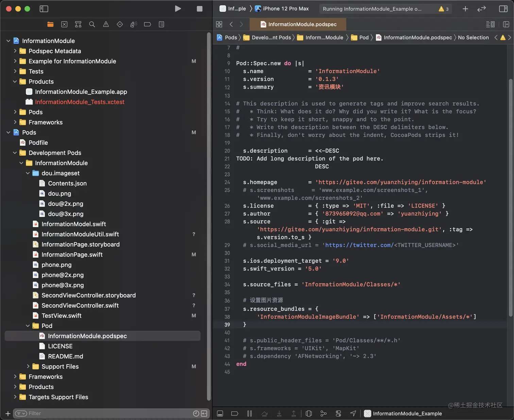Click the code review arrows icon
This screenshot has width=514, height=420.
tap(482, 9)
